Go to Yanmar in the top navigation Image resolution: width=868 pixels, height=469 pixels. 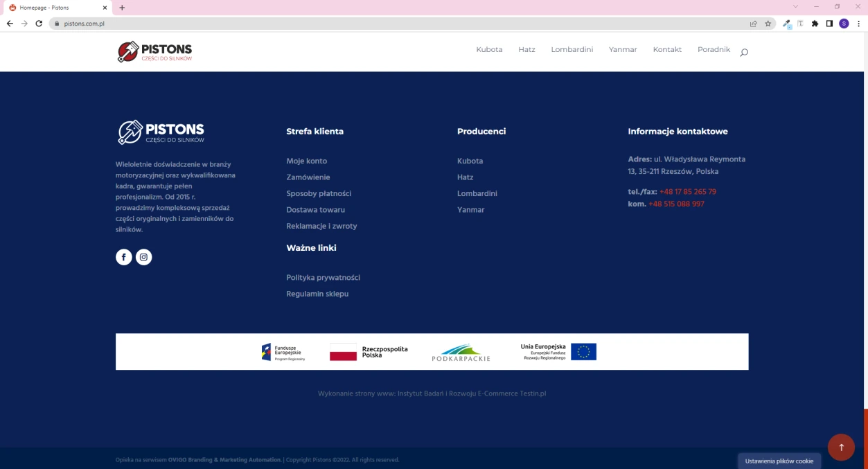[623, 49]
